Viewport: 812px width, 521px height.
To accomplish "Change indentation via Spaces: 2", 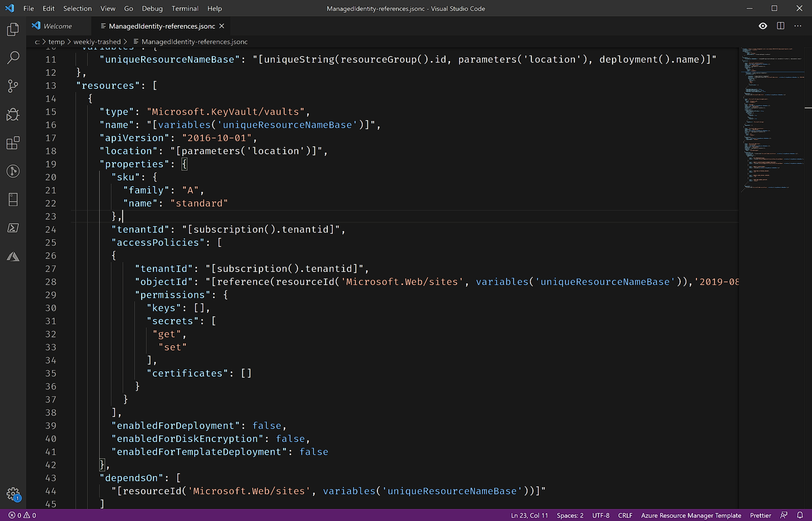I will 570,515.
